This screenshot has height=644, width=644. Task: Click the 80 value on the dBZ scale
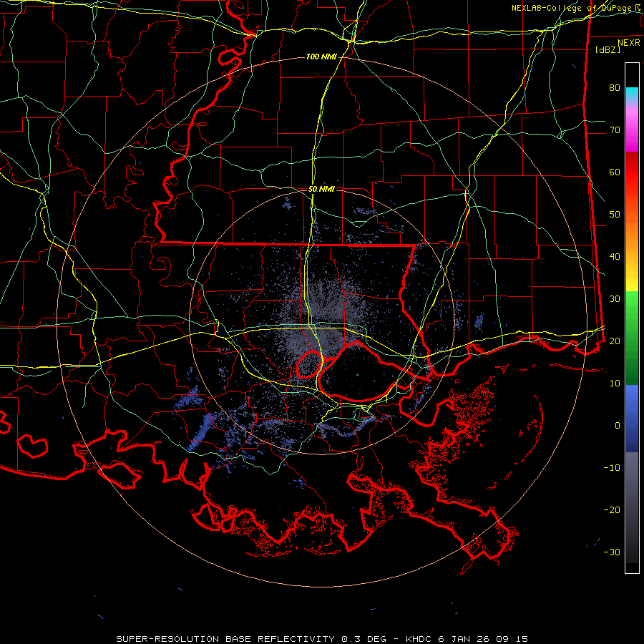coord(615,87)
